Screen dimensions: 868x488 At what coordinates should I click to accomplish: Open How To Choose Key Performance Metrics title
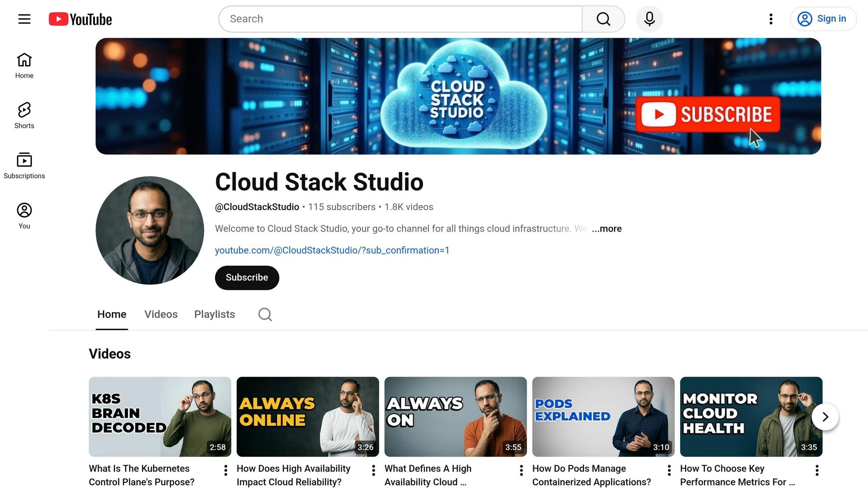coord(737,475)
